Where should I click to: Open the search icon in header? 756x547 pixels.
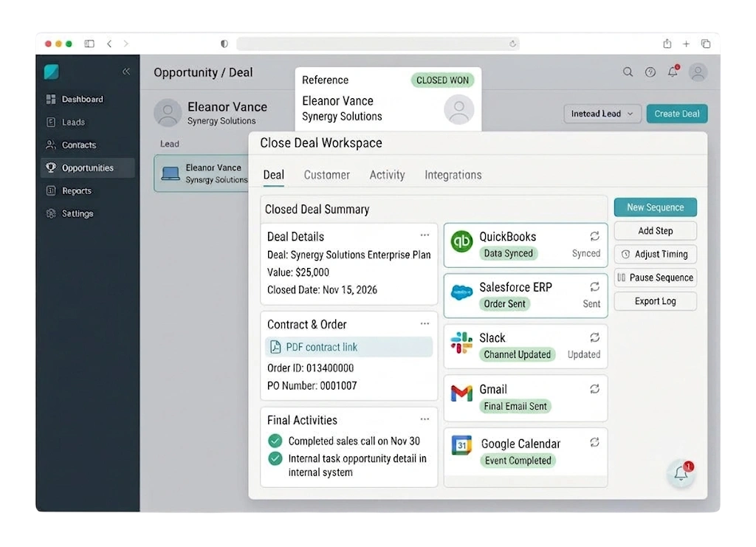pos(628,72)
